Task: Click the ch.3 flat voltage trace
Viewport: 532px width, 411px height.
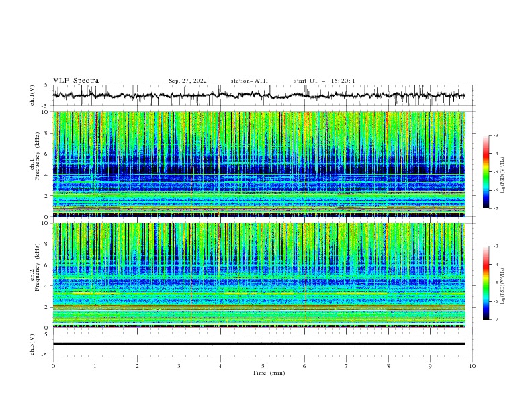Action: (x=259, y=344)
